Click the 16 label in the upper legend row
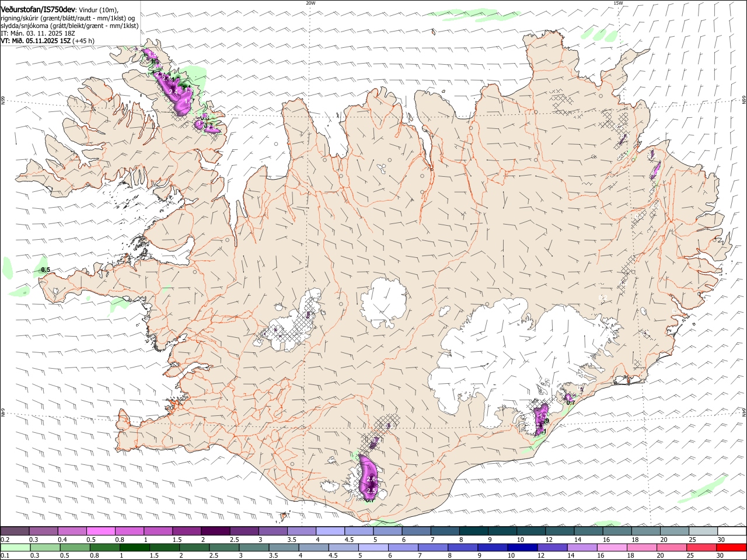Viewport: 747px width, 560px height. coord(607,540)
